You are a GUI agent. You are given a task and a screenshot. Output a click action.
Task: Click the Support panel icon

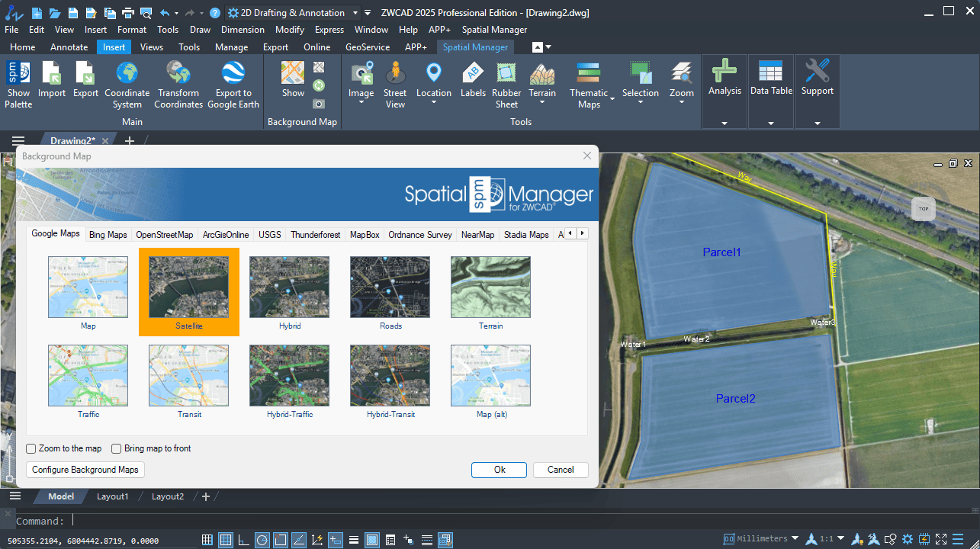817,70
